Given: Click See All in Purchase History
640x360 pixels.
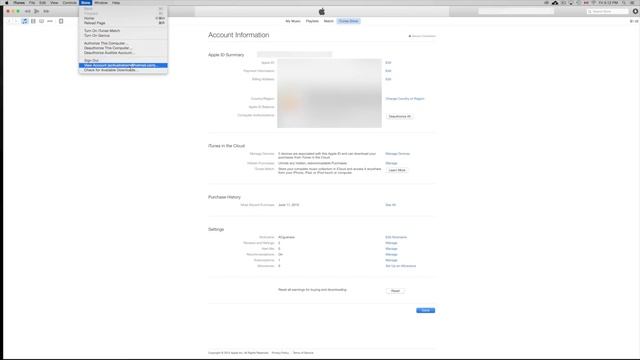Looking at the screenshot, I should point(391,205).
